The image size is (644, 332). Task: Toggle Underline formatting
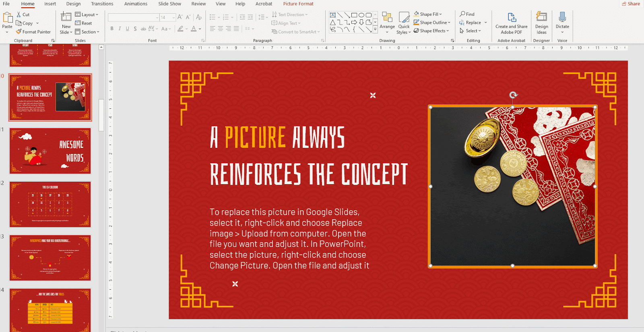(x=127, y=29)
